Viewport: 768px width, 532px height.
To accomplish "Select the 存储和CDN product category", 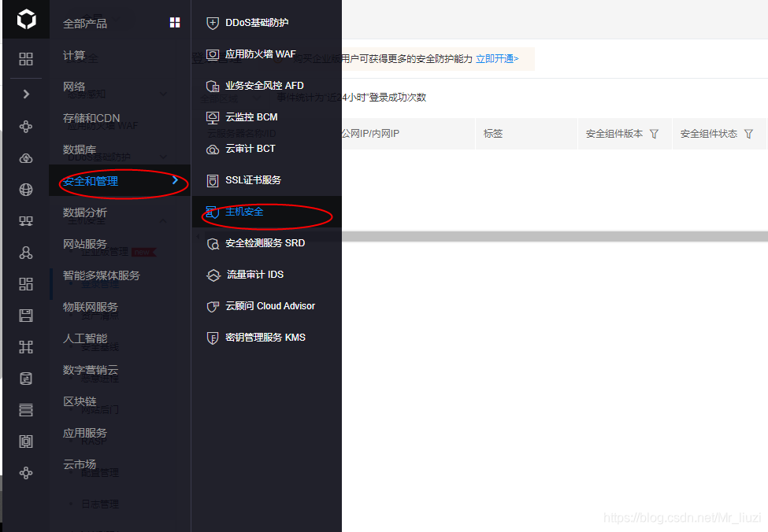I will click(x=91, y=118).
